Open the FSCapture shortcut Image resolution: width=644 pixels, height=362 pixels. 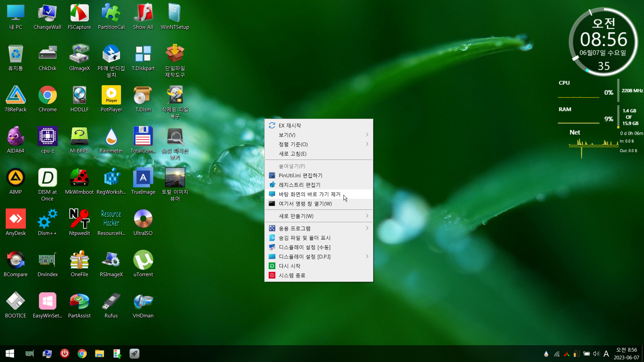coord(79,17)
